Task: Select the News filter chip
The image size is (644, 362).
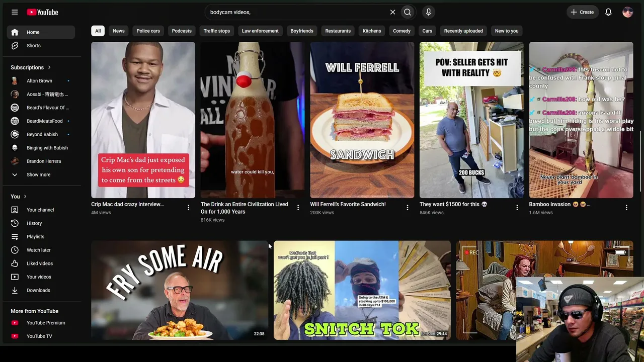Action: tap(119, 31)
